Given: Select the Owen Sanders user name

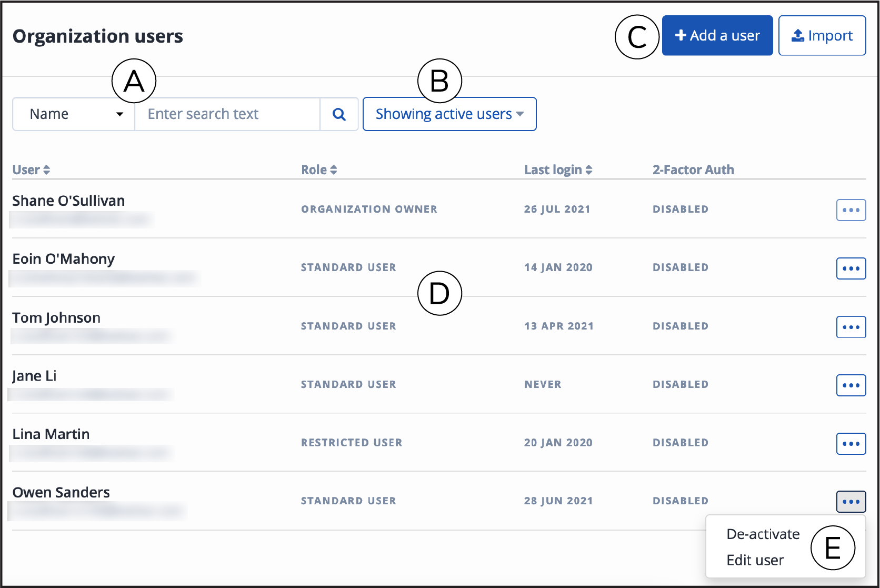Looking at the screenshot, I should coord(61,493).
